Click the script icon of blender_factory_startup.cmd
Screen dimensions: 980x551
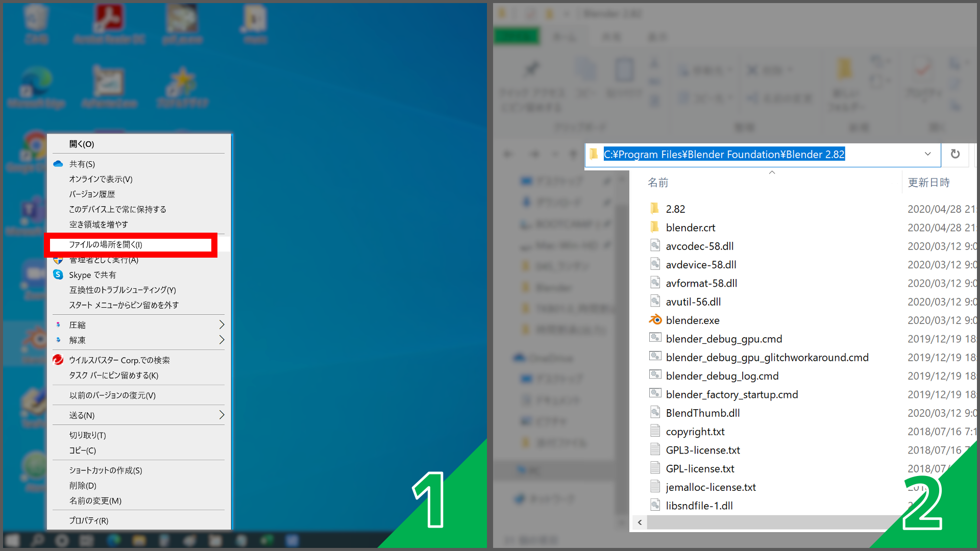pyautogui.click(x=655, y=393)
